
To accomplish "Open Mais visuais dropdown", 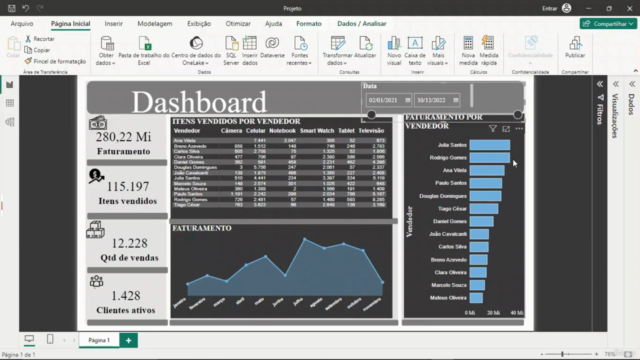I will [x=438, y=51].
